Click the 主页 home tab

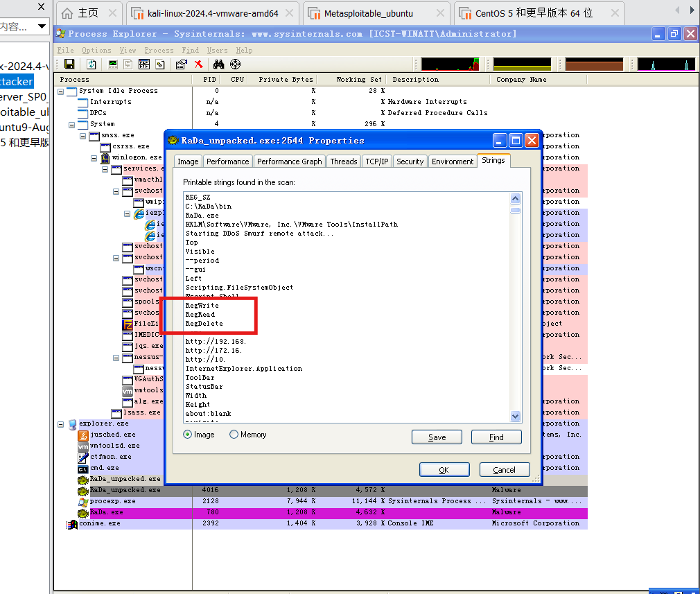88,13
